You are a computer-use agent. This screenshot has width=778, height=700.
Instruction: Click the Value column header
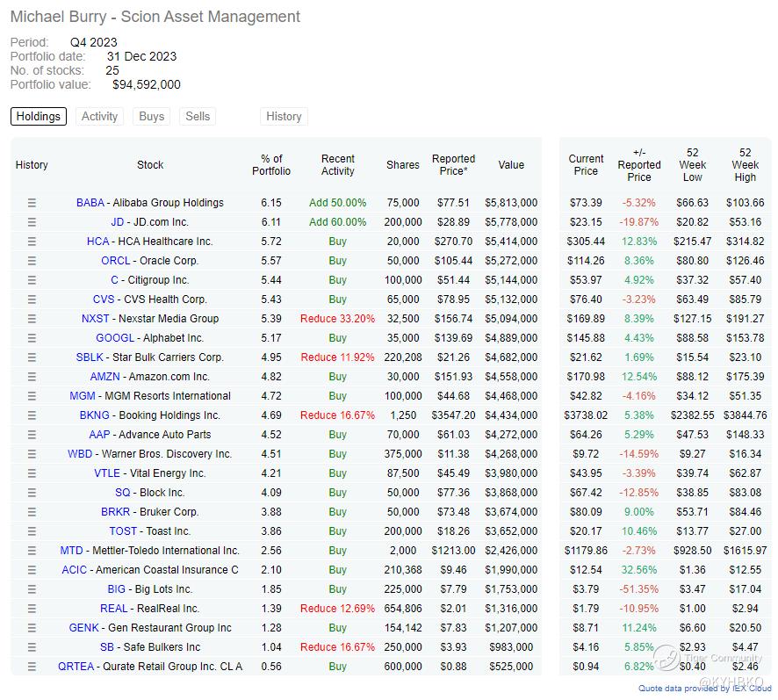point(511,164)
